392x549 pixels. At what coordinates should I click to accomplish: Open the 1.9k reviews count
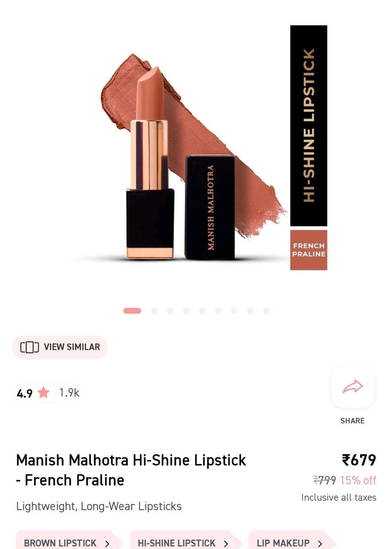(x=69, y=393)
